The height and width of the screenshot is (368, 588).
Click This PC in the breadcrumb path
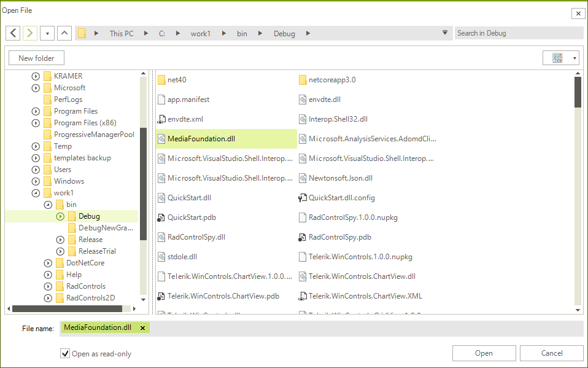pos(121,33)
